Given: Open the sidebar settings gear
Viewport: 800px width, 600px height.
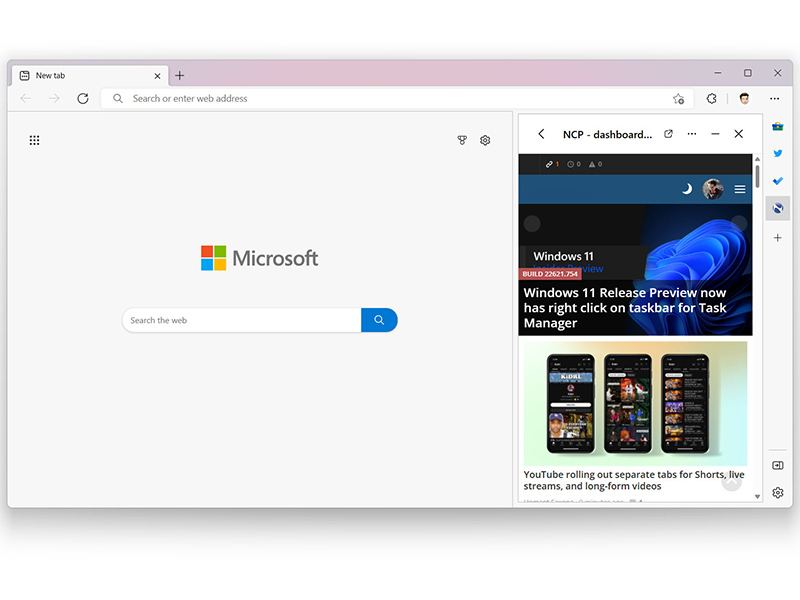Looking at the screenshot, I should [x=778, y=493].
